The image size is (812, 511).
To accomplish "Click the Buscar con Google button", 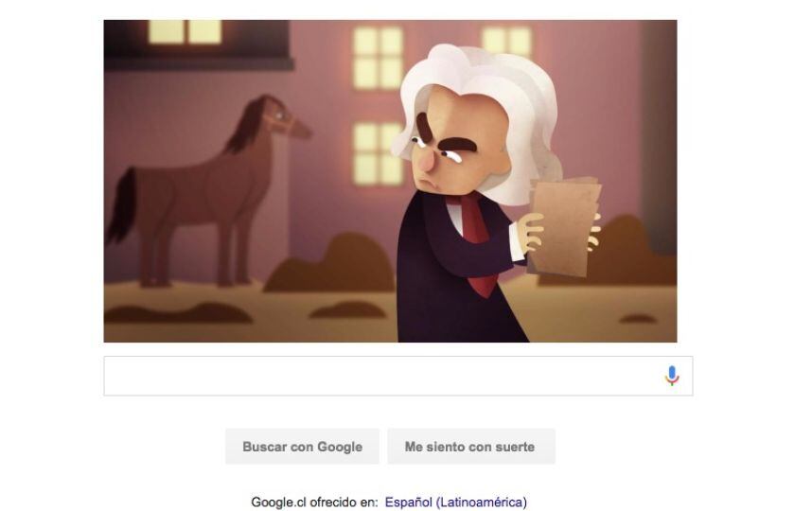I will (302, 447).
